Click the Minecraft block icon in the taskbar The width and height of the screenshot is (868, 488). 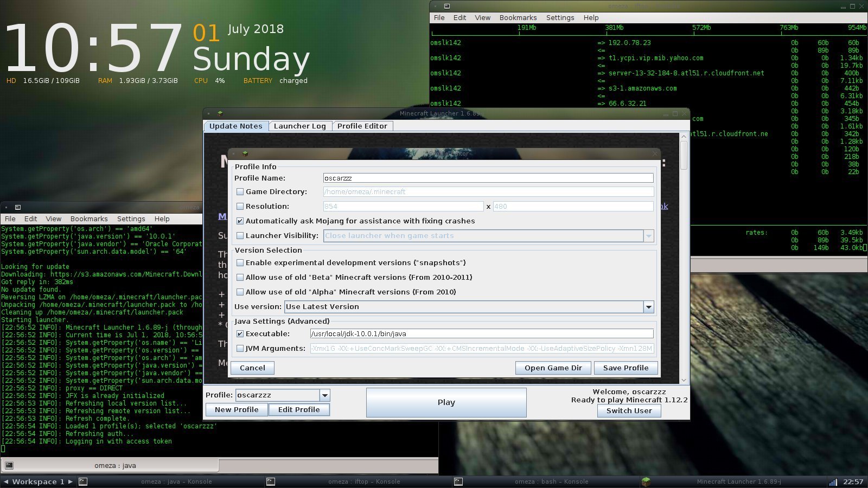coord(646,481)
